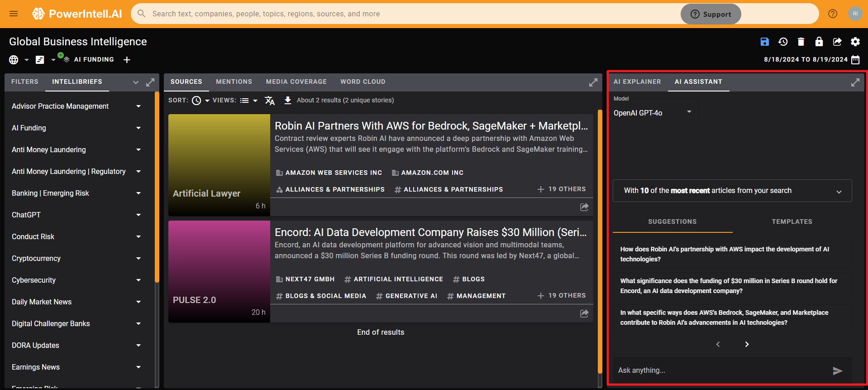868x390 pixels.
Task: Expand the most recent articles selector
Action: [x=732, y=191]
